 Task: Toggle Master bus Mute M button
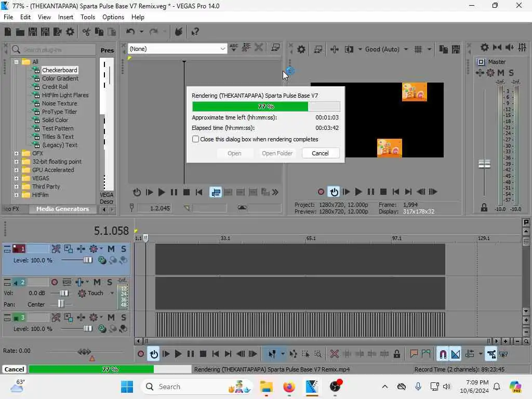click(501, 73)
